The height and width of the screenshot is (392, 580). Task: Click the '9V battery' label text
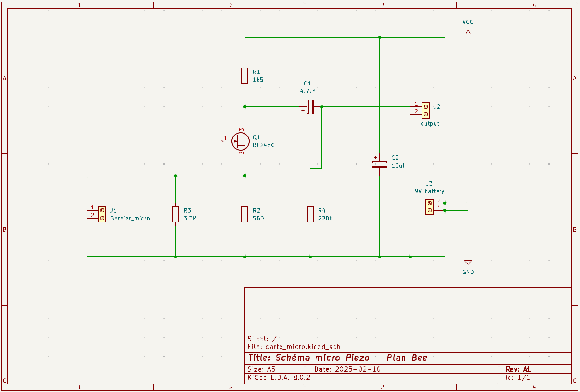(x=429, y=191)
